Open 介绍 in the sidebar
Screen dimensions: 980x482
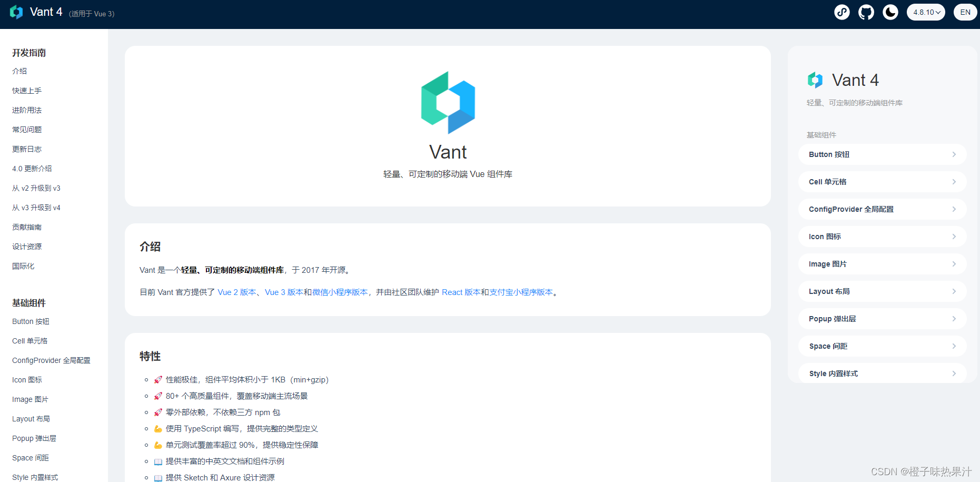coord(19,71)
